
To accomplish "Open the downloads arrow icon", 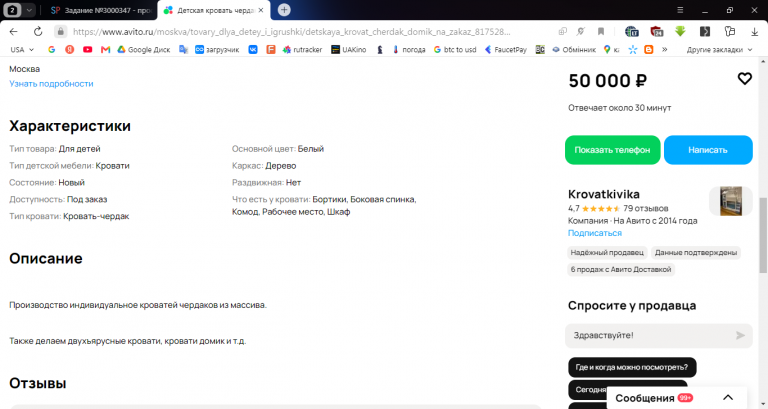I will [x=754, y=31].
